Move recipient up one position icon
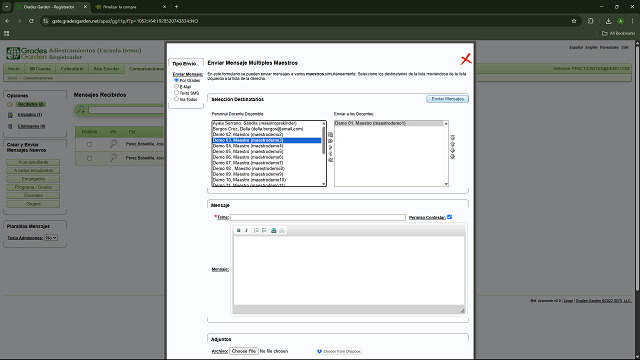Screen dimensions: 640x360 (452, 144)
